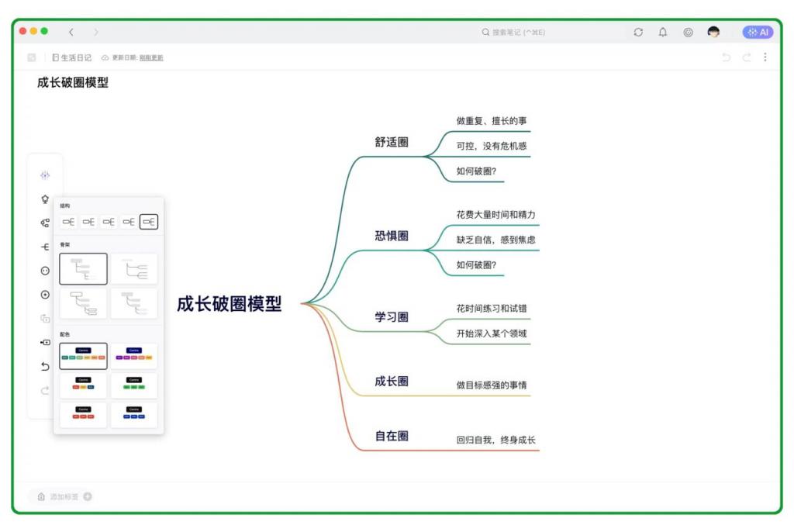Apply the all-green color scheme swatch
The width and height of the screenshot is (794, 532).
coord(133,385)
